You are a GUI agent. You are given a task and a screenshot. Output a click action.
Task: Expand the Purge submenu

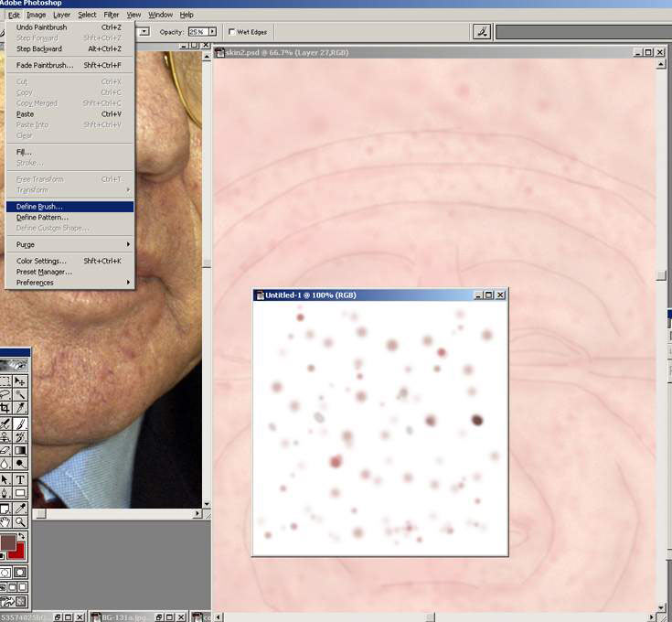click(x=69, y=244)
